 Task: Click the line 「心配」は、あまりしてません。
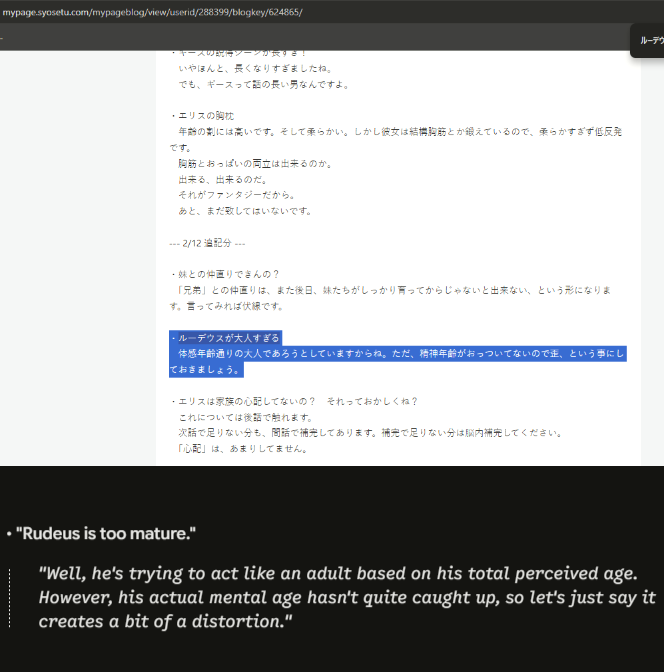coord(242,449)
